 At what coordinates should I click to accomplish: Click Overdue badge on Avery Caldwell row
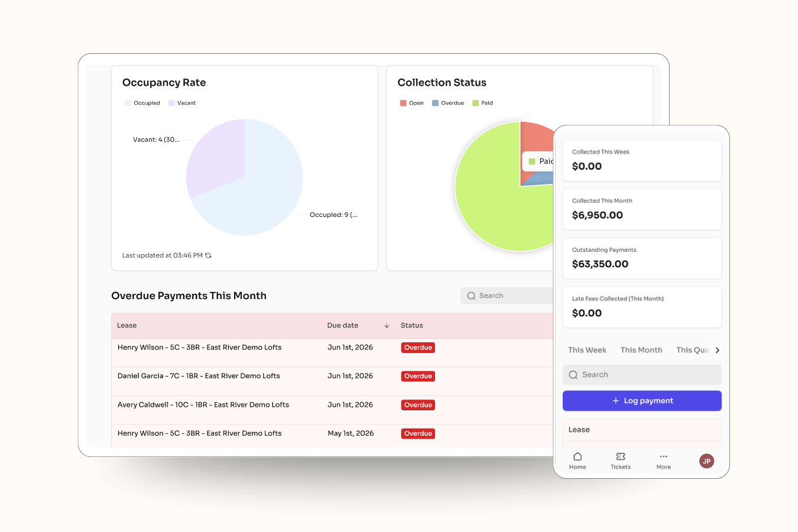pyautogui.click(x=418, y=405)
